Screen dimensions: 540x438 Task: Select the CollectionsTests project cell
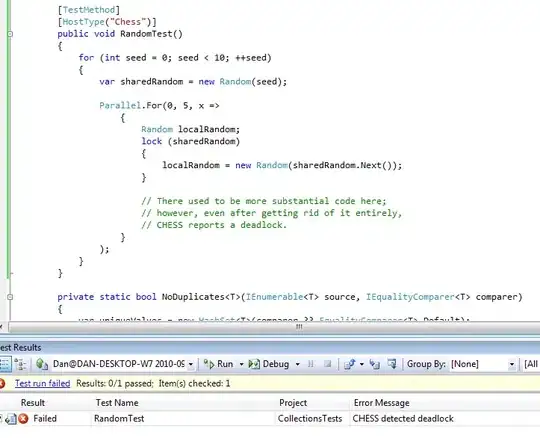point(310,418)
